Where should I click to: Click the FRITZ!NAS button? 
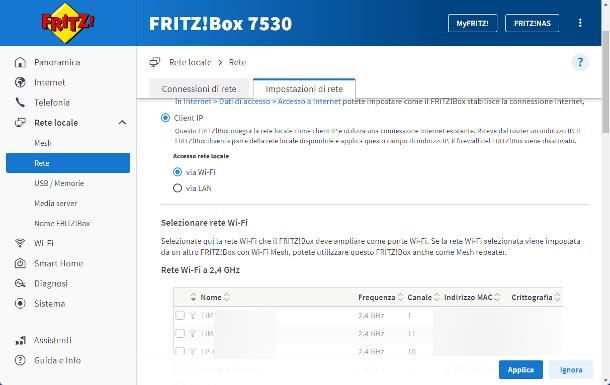pyautogui.click(x=532, y=23)
